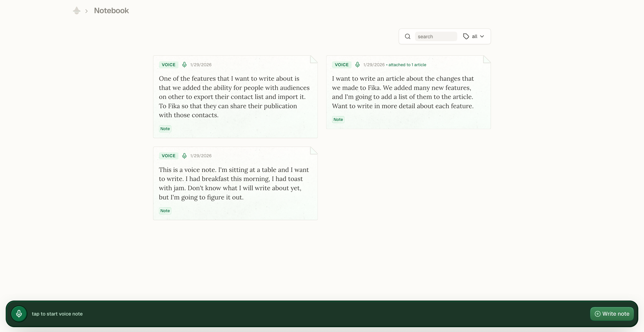Click the folded page corner of the first note card

click(x=313, y=60)
